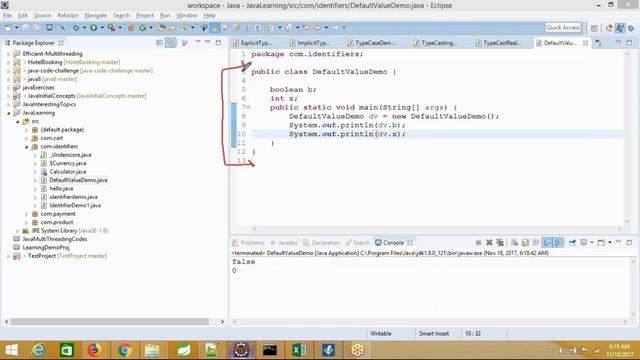Click the Java perspective icon
Screen dimensions: 640x360
[620, 28]
